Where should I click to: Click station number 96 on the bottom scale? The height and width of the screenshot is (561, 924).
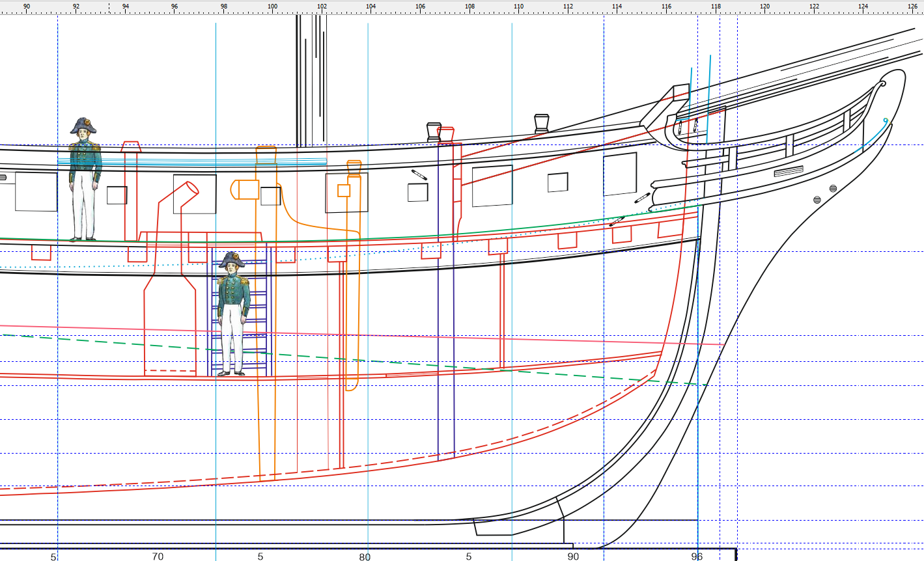click(x=697, y=556)
